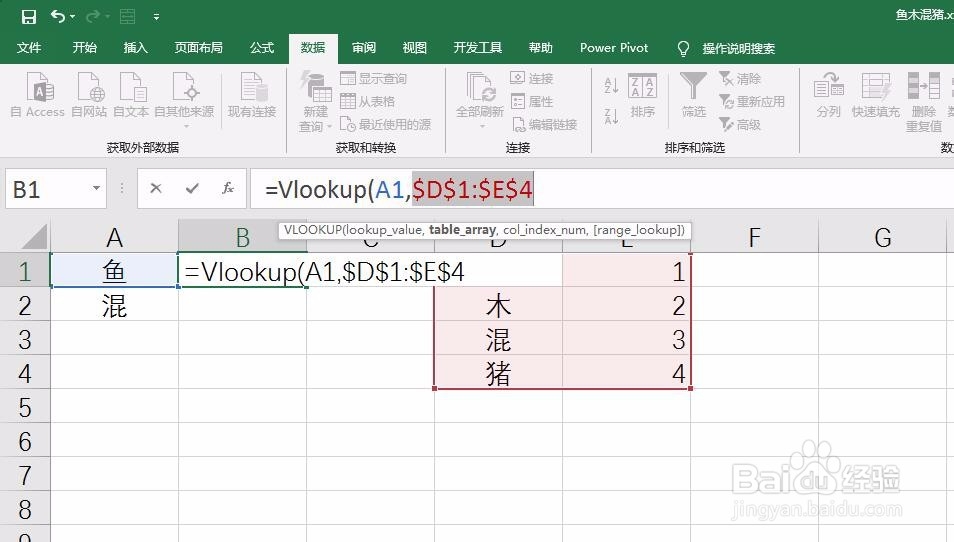Open the Undo history dropdown arrow
The image size is (954, 542).
point(72,17)
